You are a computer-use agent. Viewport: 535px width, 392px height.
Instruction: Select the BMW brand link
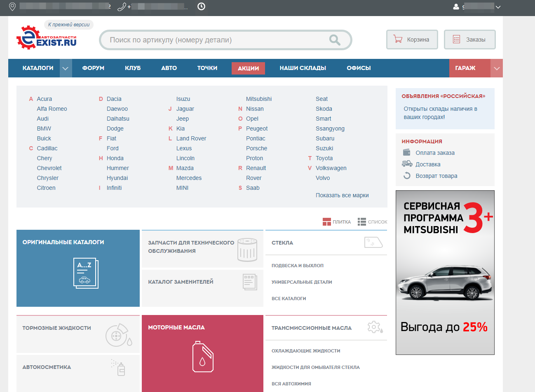[x=44, y=128]
